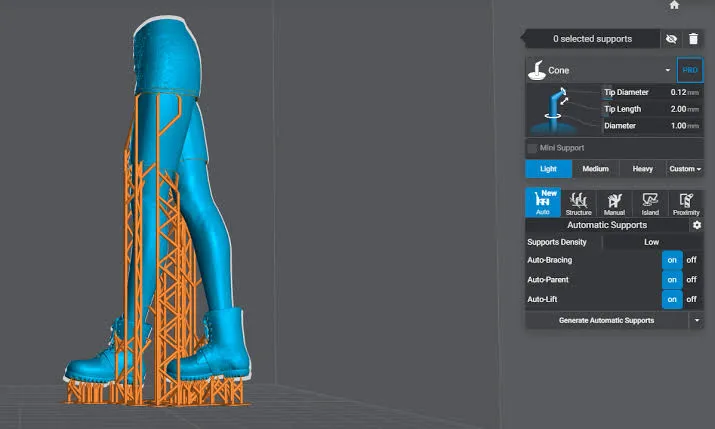Image resolution: width=715 pixels, height=429 pixels.
Task: Switch to Auto supports mode
Action: tap(543, 202)
